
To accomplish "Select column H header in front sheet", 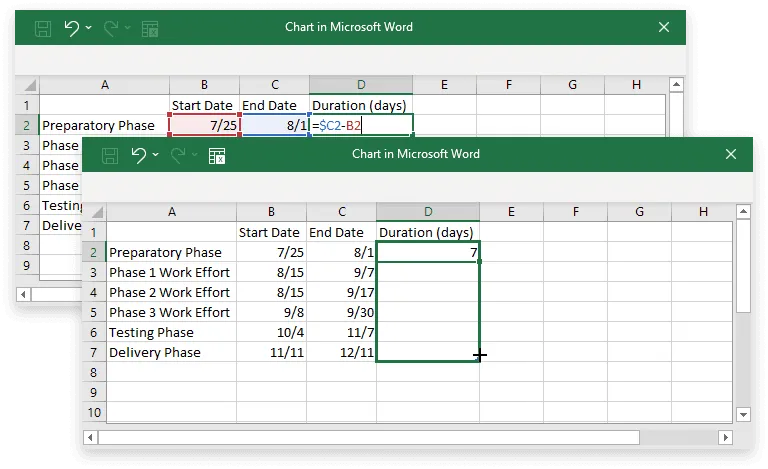I will [702, 211].
